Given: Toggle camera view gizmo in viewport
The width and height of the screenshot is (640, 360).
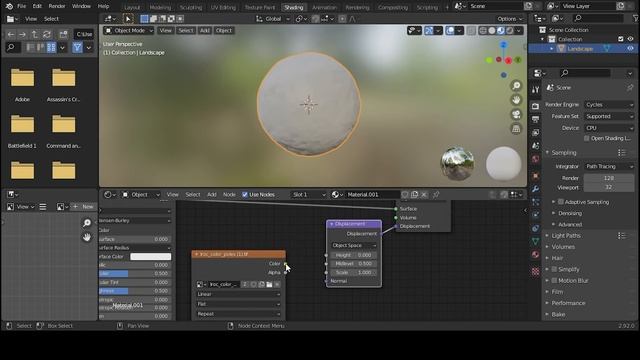Looking at the screenshot, I should pos(516,114).
